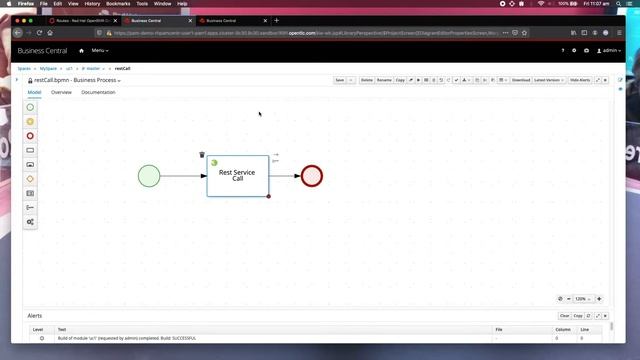Click the Save button

[x=340, y=80]
